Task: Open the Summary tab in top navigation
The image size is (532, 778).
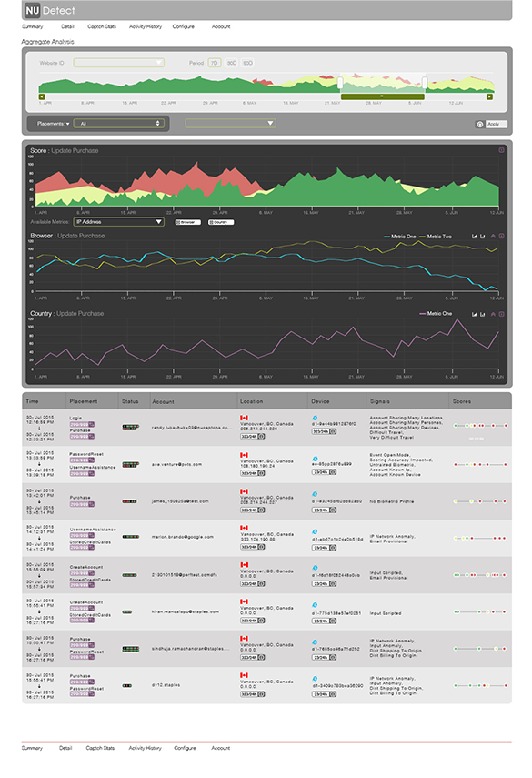Action: [32, 26]
